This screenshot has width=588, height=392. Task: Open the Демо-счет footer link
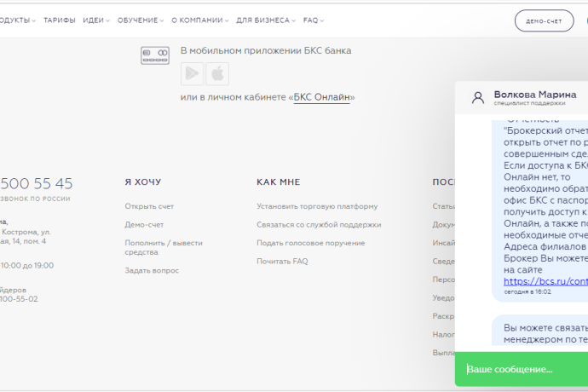(144, 225)
